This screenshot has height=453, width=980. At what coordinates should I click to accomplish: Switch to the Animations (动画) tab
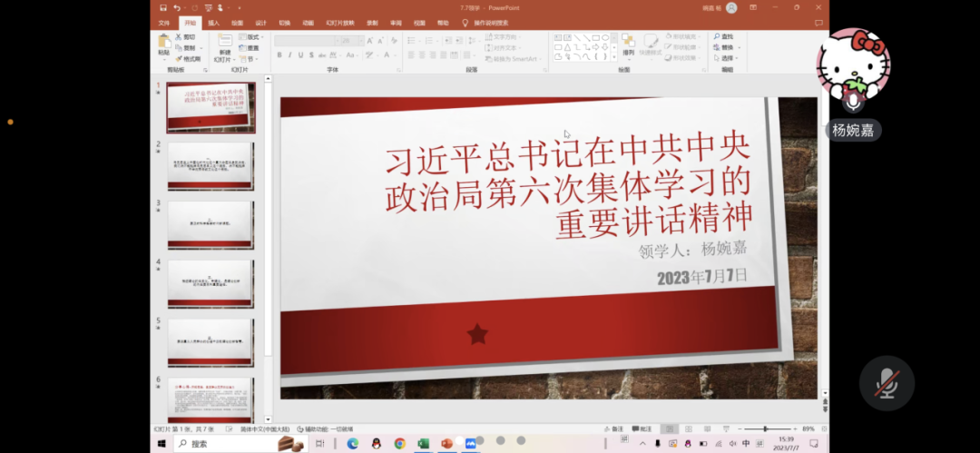click(x=309, y=24)
